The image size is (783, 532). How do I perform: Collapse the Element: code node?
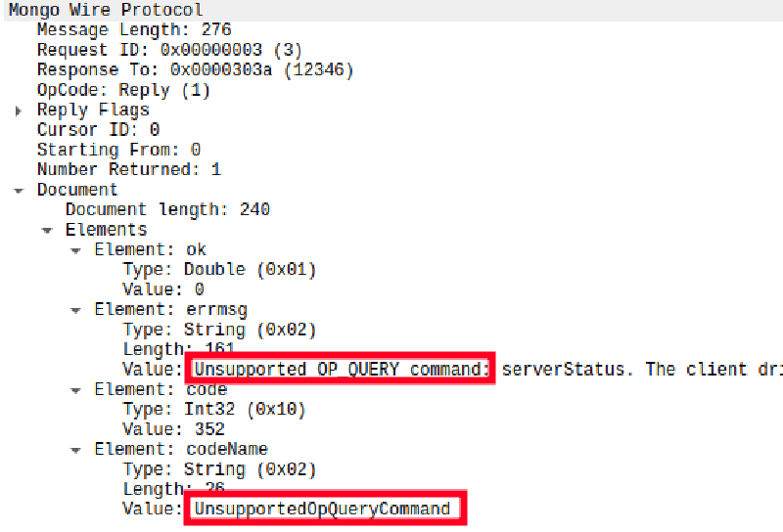(75, 390)
